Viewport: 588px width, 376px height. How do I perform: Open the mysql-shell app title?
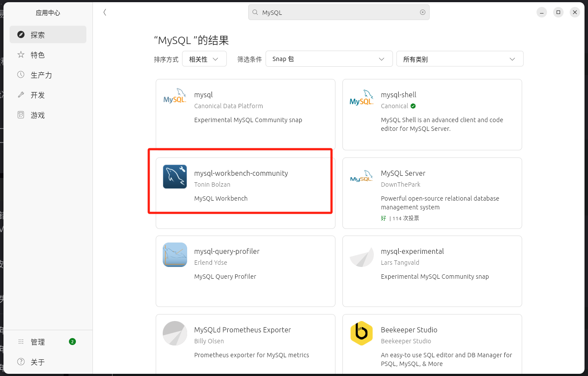point(398,95)
